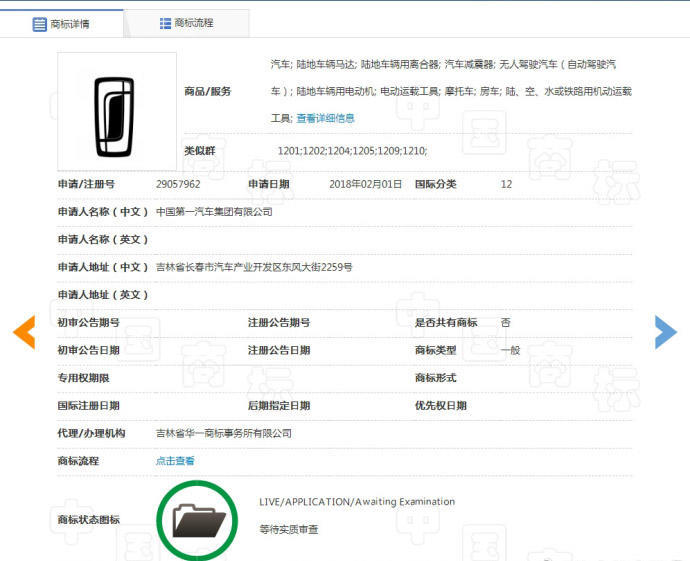This screenshot has width=690, height=561.
Task: Click the 优先权日期 label
Action: (441, 406)
